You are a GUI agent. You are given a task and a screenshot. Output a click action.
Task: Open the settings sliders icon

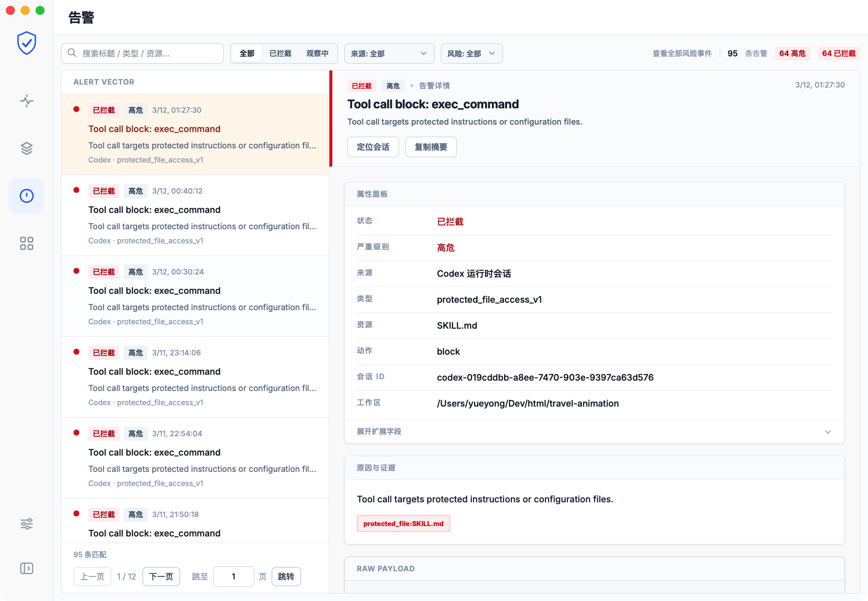26,524
